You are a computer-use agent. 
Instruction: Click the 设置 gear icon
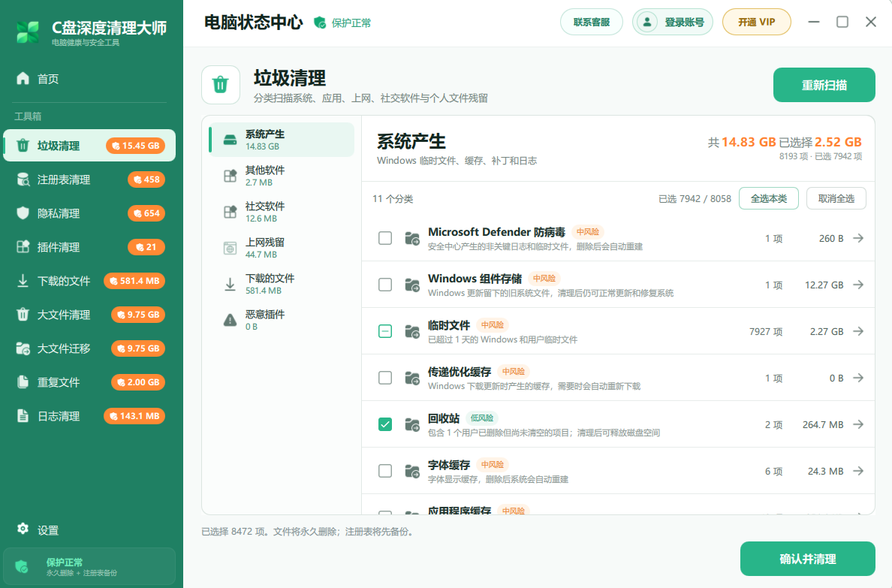pos(23,529)
